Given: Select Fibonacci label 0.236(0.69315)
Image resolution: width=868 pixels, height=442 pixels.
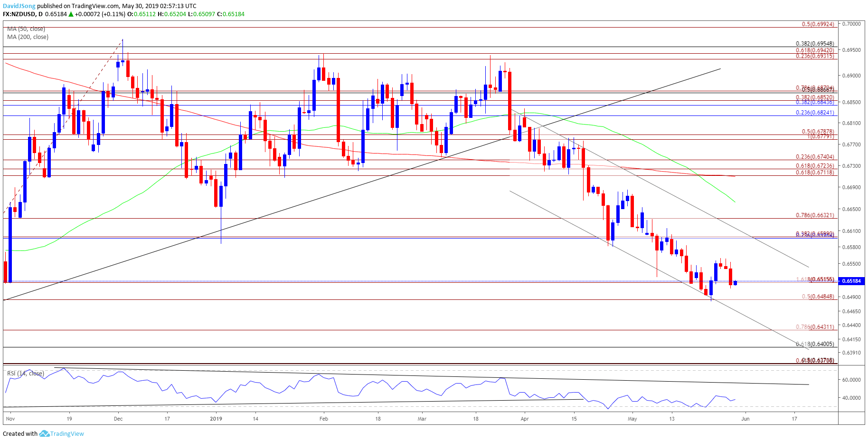Looking at the screenshot, I should tap(815, 56).
